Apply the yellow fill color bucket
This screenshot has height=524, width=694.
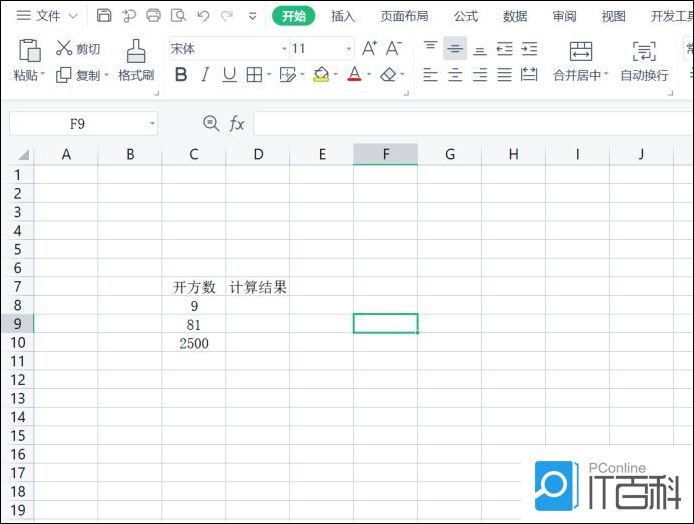tap(321, 74)
